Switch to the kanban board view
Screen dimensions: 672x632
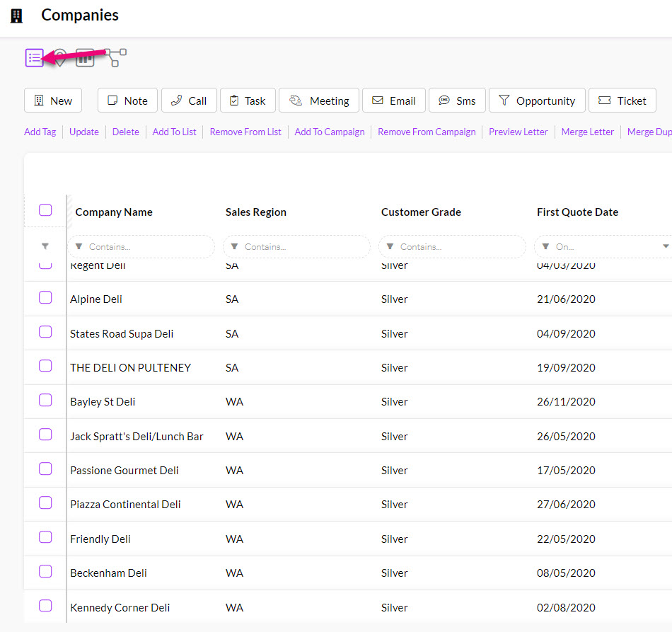85,57
